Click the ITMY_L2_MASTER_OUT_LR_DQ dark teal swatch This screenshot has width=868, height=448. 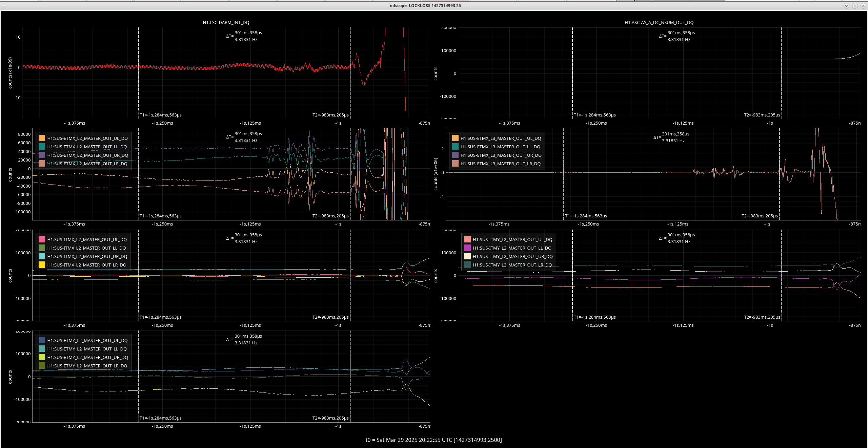467,265
